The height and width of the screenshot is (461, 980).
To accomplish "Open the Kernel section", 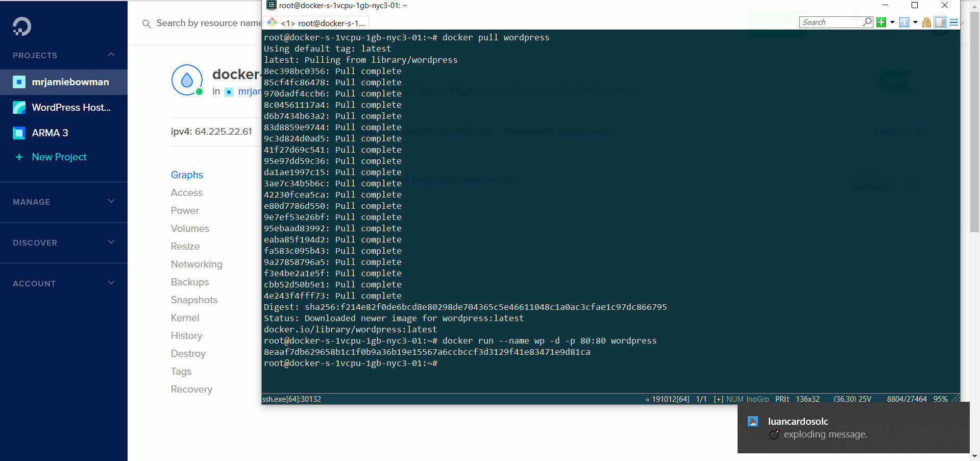I will tap(185, 318).
